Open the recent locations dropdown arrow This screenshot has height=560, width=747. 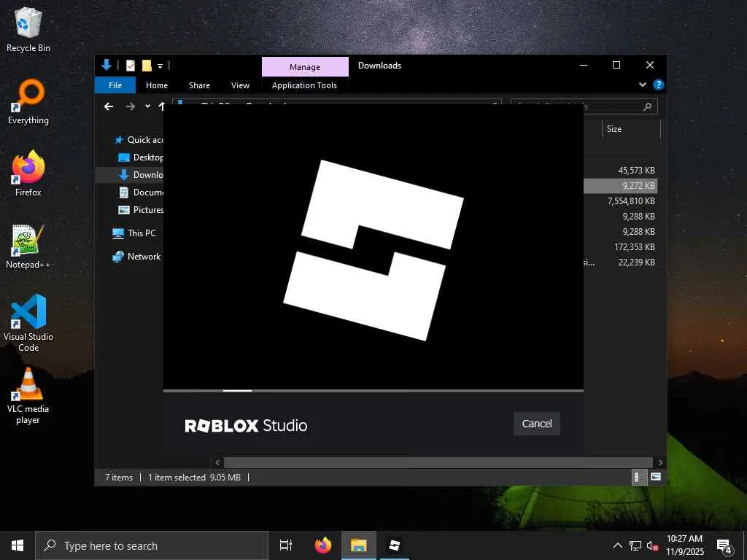(x=147, y=106)
